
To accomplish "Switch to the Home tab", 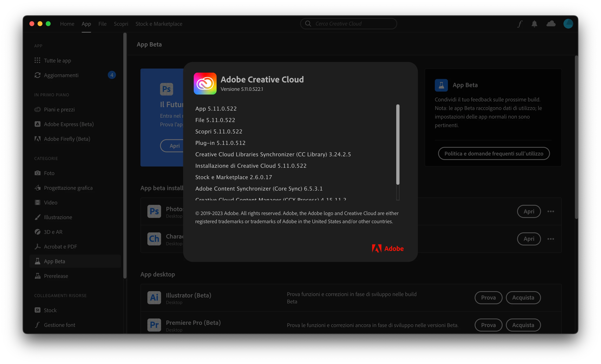I will pyautogui.click(x=67, y=24).
